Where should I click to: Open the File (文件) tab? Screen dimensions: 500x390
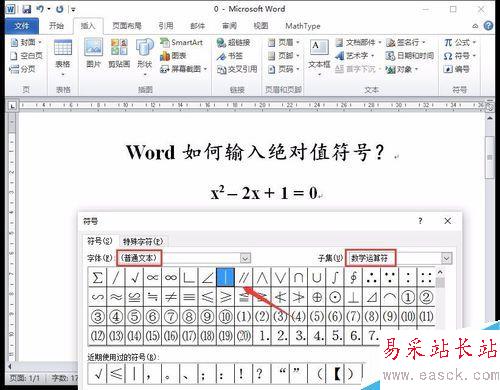pos(22,26)
